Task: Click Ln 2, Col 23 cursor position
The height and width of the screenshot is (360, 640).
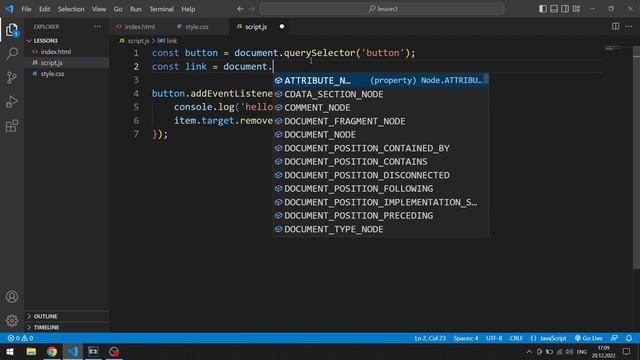Action: (430, 338)
